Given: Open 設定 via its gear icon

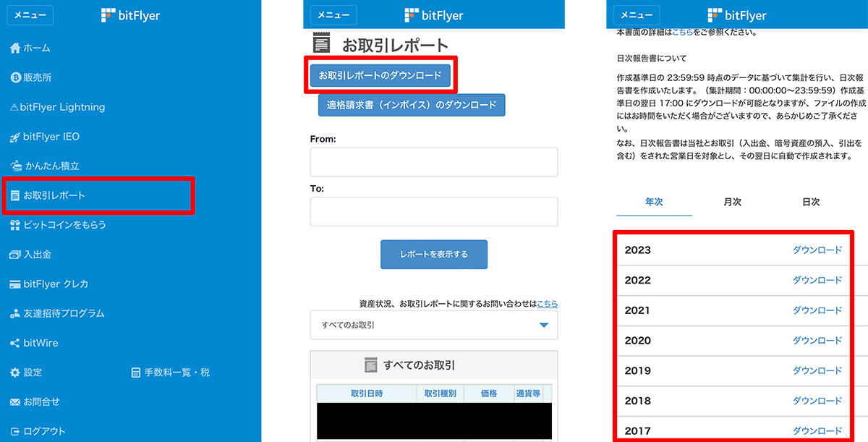Looking at the screenshot, I should point(15,373).
